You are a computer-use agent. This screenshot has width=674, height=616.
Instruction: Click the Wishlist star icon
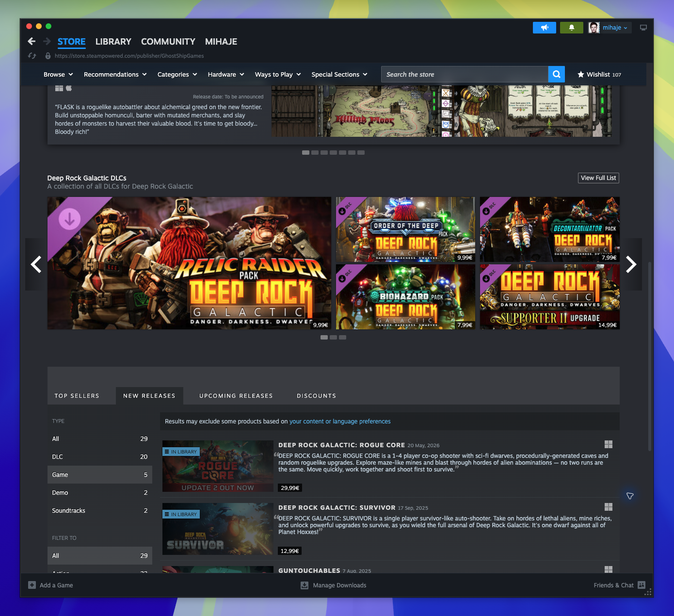point(580,74)
